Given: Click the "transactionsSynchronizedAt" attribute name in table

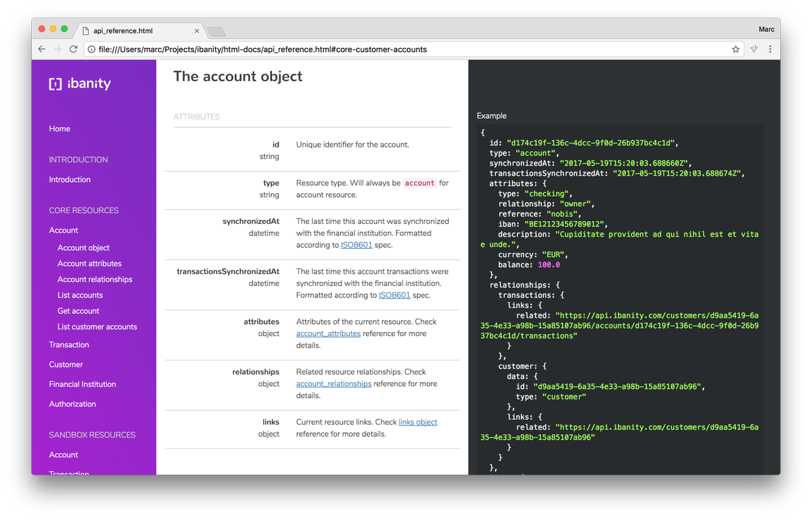Looking at the screenshot, I should (x=228, y=271).
